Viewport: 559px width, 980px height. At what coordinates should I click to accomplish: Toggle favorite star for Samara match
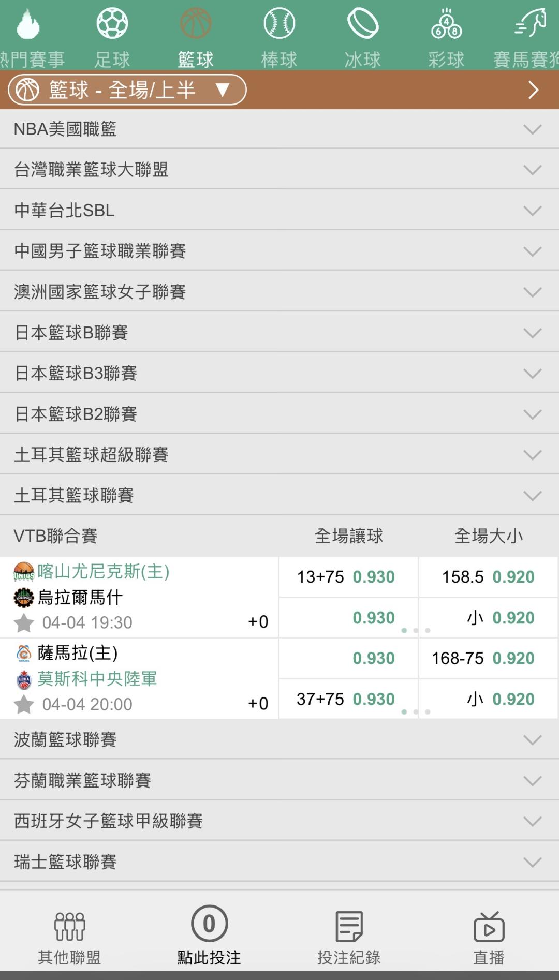click(24, 704)
